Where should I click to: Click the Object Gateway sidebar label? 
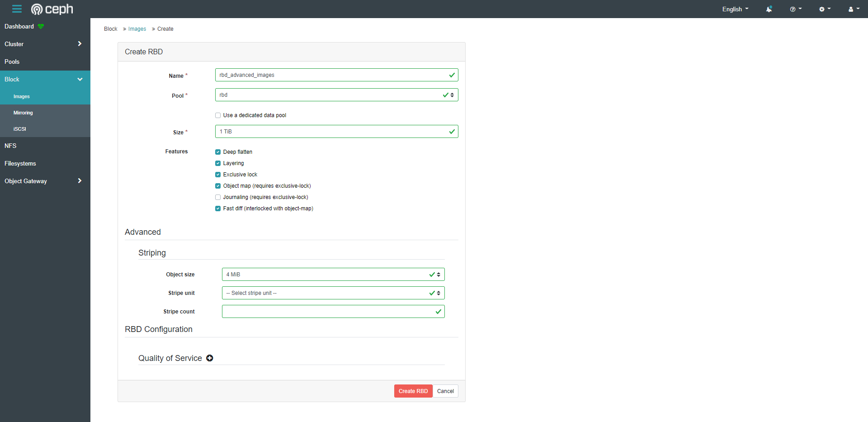(26, 181)
